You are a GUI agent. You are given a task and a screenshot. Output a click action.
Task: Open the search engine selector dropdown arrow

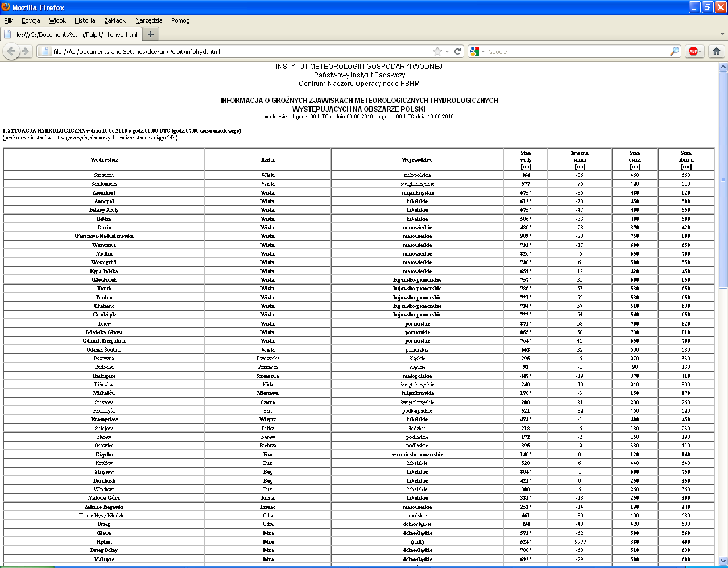click(x=483, y=51)
